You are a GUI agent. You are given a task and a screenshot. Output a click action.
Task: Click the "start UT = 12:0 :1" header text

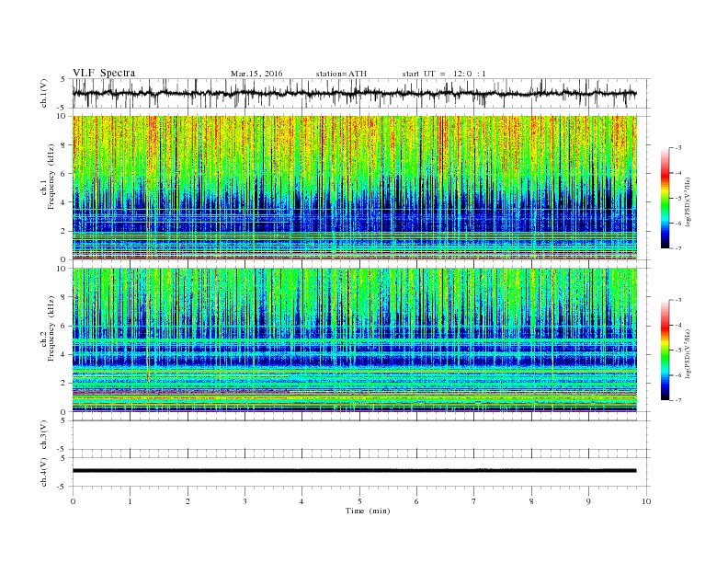[444, 74]
